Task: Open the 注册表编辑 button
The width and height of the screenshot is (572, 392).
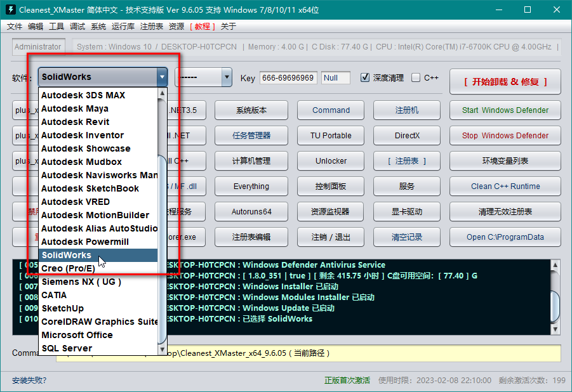Action: pos(251,237)
